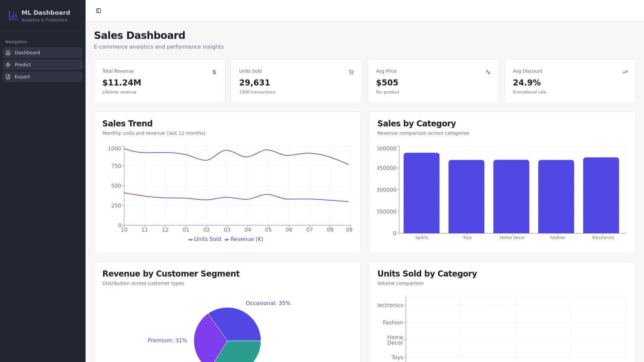Click the export file icon in sidebar
This screenshot has height=362, width=644.
click(x=8, y=77)
